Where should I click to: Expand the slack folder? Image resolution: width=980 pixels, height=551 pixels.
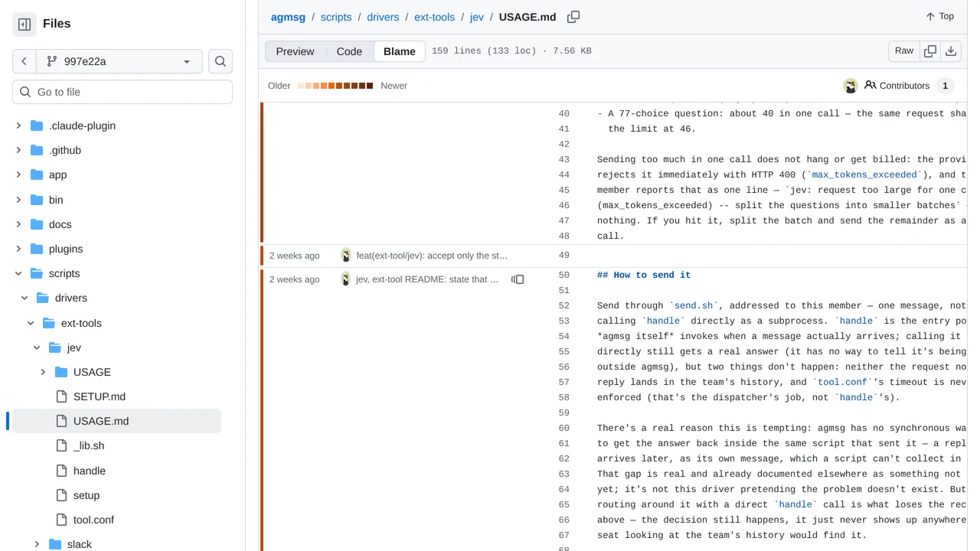37,544
